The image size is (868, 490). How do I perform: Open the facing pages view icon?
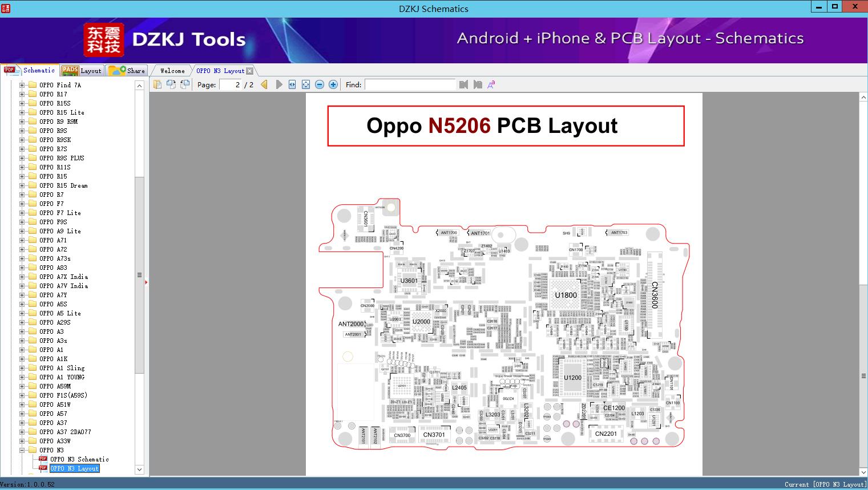click(171, 84)
